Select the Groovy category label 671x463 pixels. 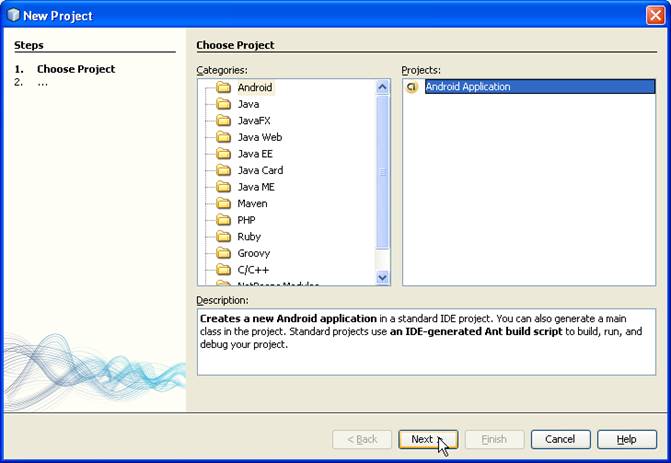pos(253,253)
